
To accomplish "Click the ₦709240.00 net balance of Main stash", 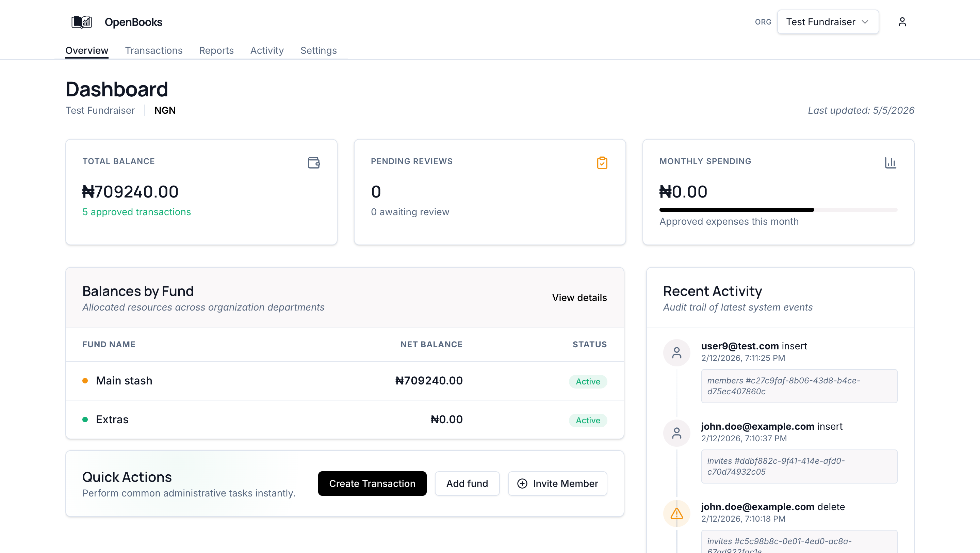I will (x=429, y=381).
